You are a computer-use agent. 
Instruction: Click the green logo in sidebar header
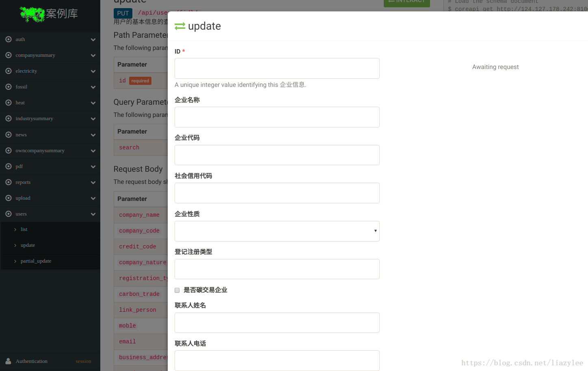point(32,14)
